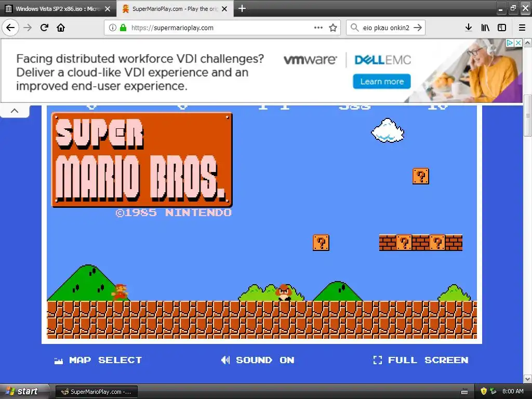
Task: Open the Windows start button
Action: pos(24,392)
